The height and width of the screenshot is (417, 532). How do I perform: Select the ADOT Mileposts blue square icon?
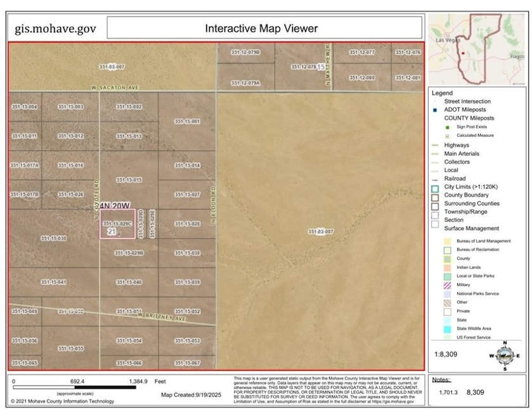pos(434,110)
